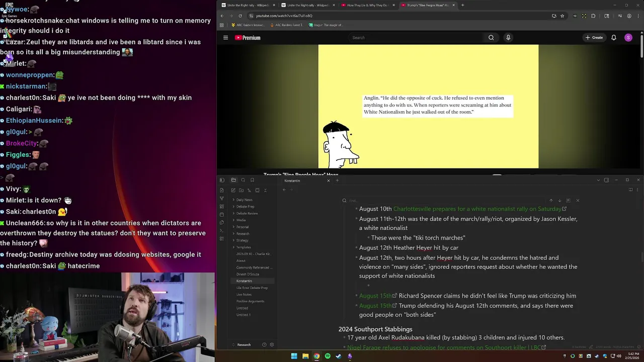
Task: Open YouTube notifications bell
Action: [x=614, y=38]
